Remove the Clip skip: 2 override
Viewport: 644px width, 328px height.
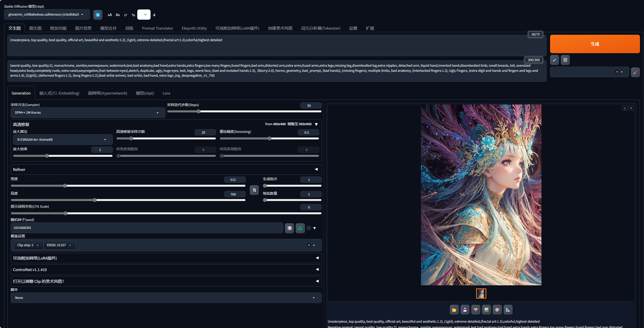click(x=38, y=245)
